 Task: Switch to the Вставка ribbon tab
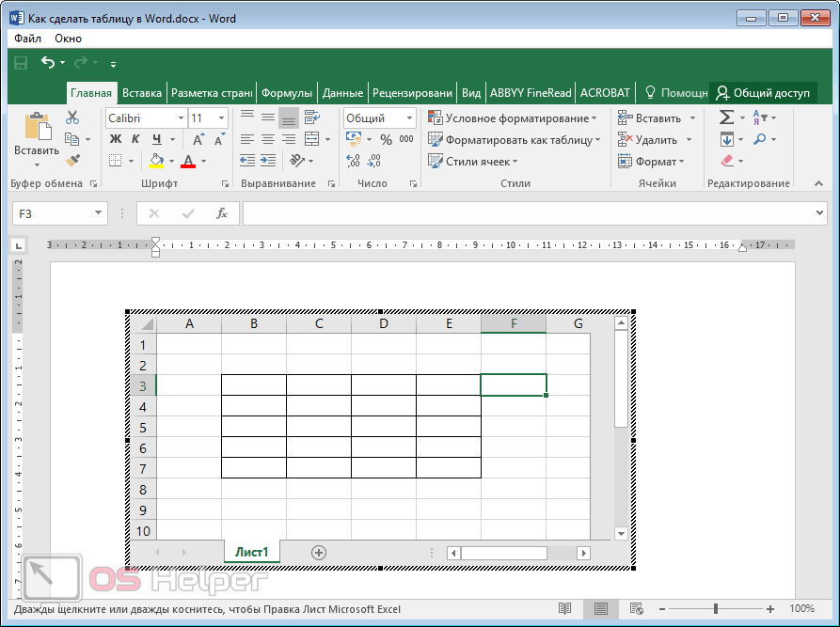pos(142,93)
